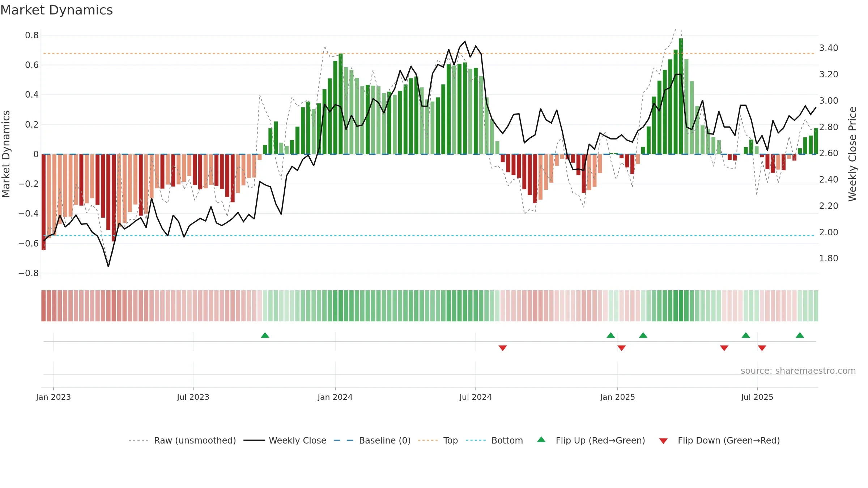Toggle the Top legend entry
This screenshot has width=868, height=488.
(x=438, y=440)
